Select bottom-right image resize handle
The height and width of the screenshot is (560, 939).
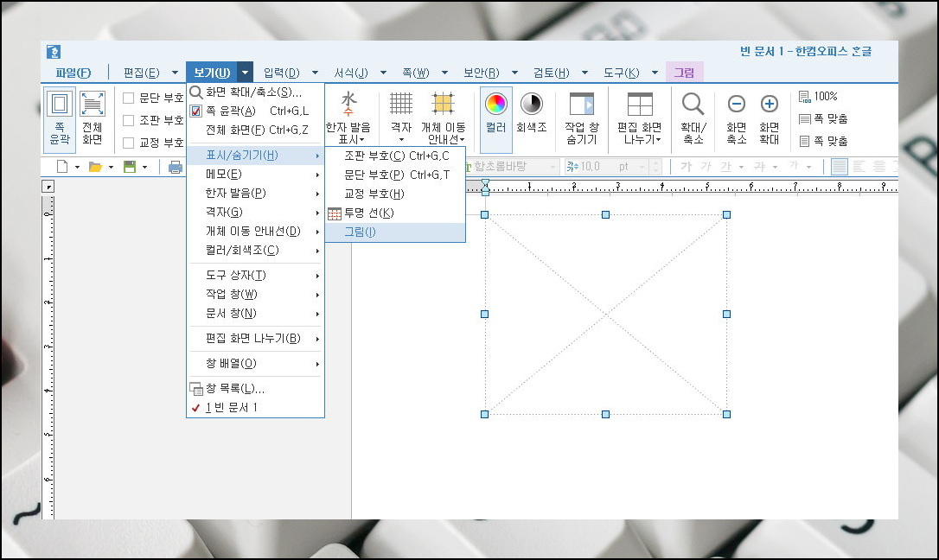[726, 414]
